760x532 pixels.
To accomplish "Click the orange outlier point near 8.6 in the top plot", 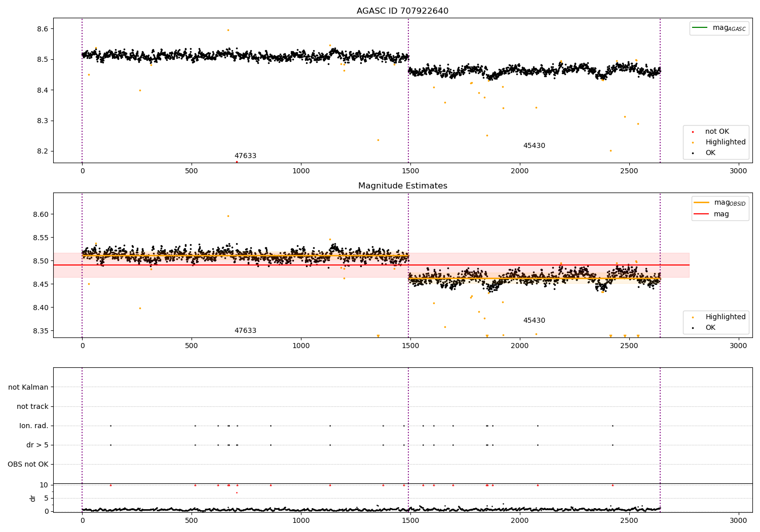I will point(228,30).
